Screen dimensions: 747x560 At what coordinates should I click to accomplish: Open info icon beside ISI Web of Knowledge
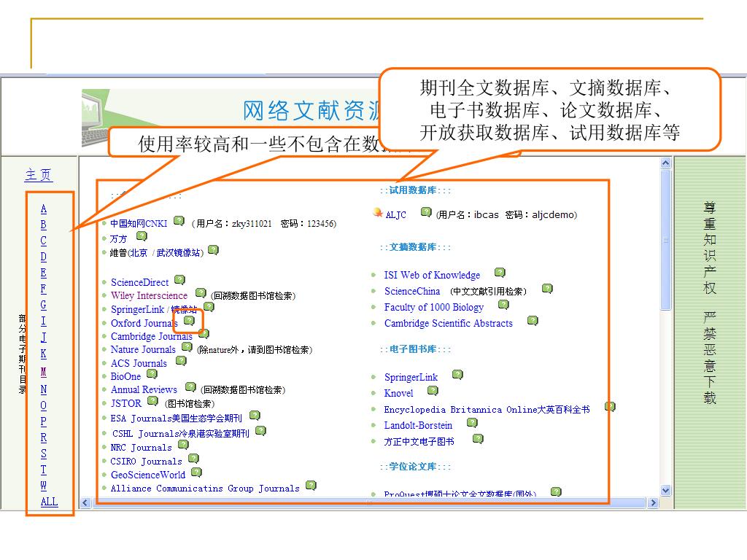click(x=500, y=273)
